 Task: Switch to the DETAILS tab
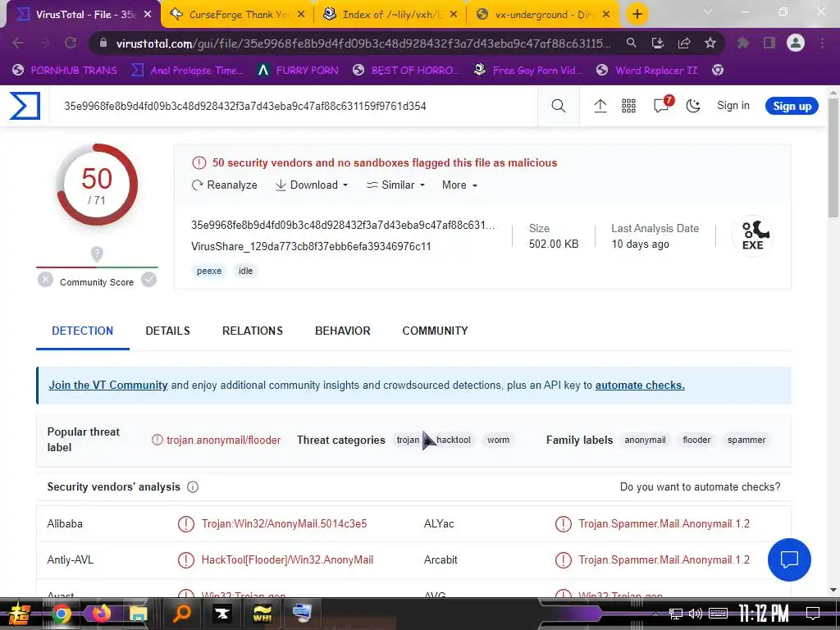click(167, 331)
